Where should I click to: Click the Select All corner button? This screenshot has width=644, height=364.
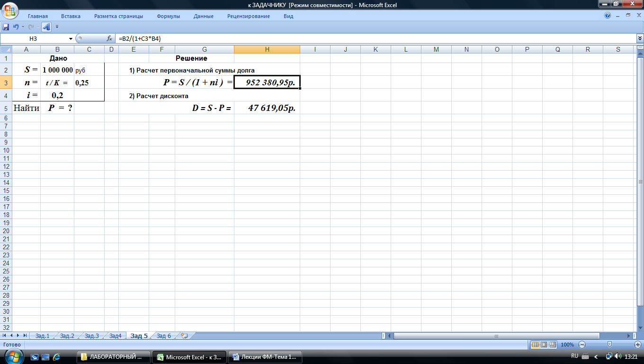click(6, 49)
